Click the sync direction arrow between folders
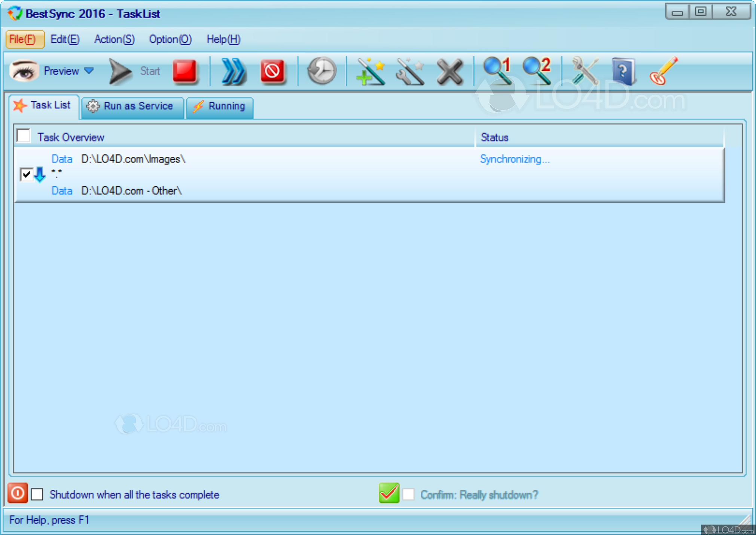The image size is (756, 535). (x=40, y=174)
